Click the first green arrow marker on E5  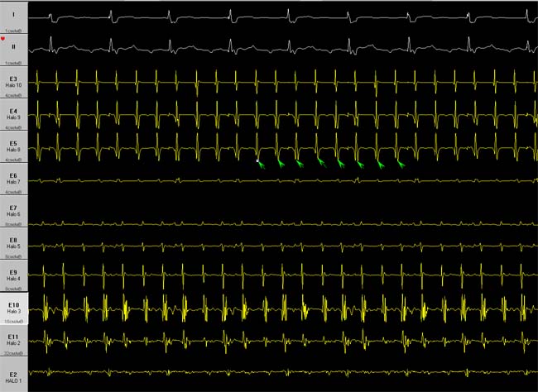click(262, 165)
